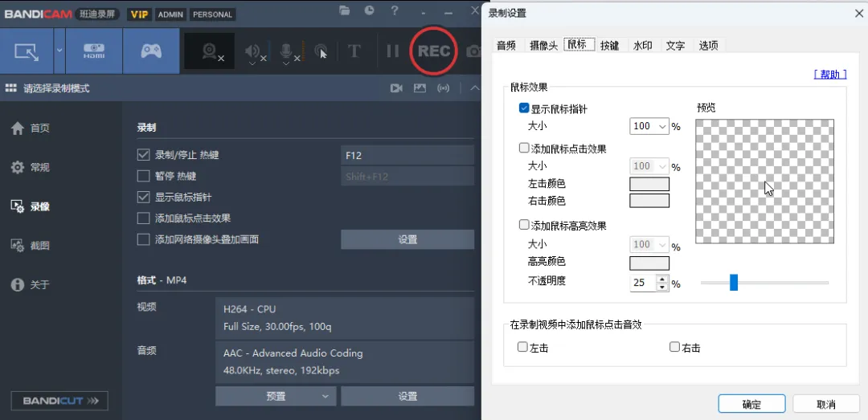Open the 首页 home section
The height and width of the screenshot is (420, 868).
[x=31, y=128]
